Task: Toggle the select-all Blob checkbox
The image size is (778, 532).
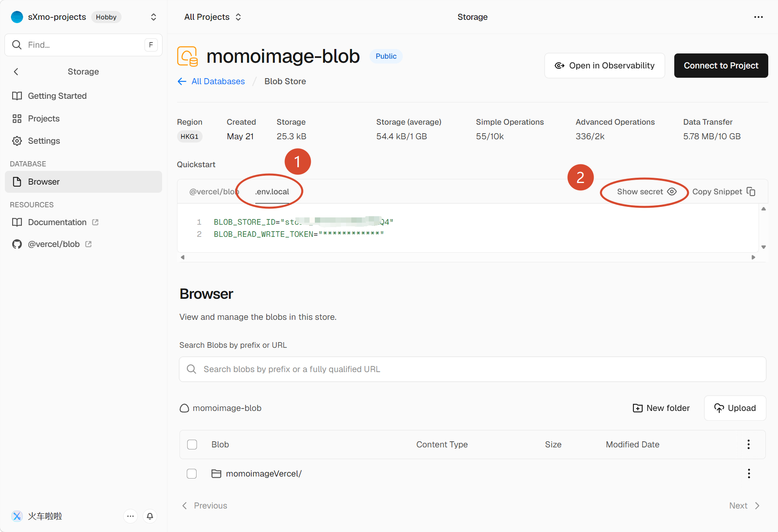Action: click(x=192, y=445)
